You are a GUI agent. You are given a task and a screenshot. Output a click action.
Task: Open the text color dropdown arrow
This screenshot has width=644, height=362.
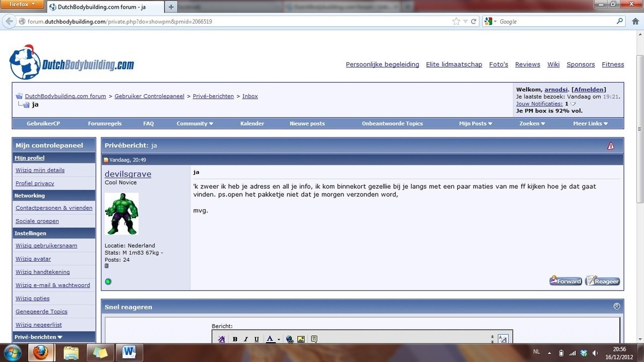click(279, 339)
